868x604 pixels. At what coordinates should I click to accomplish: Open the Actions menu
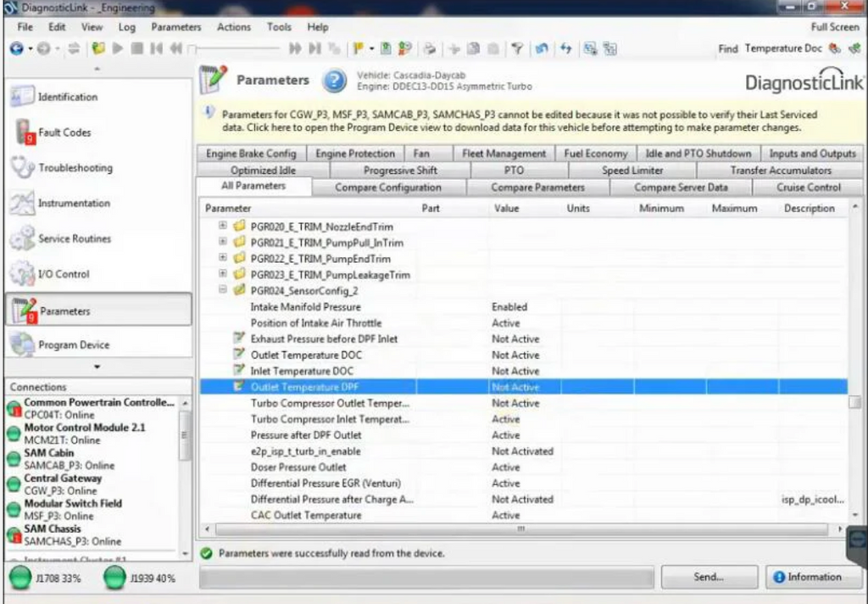[x=233, y=27]
